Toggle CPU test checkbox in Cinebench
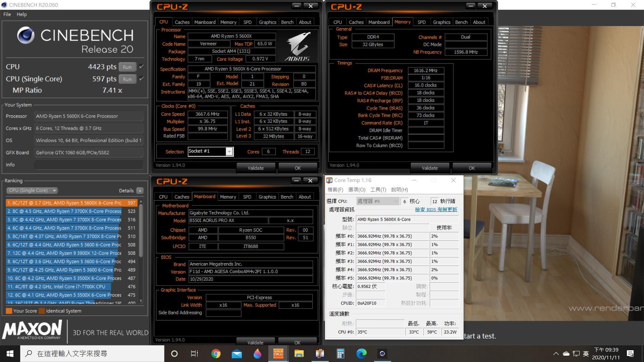Screen dimensions: 644x362 (142, 67)
